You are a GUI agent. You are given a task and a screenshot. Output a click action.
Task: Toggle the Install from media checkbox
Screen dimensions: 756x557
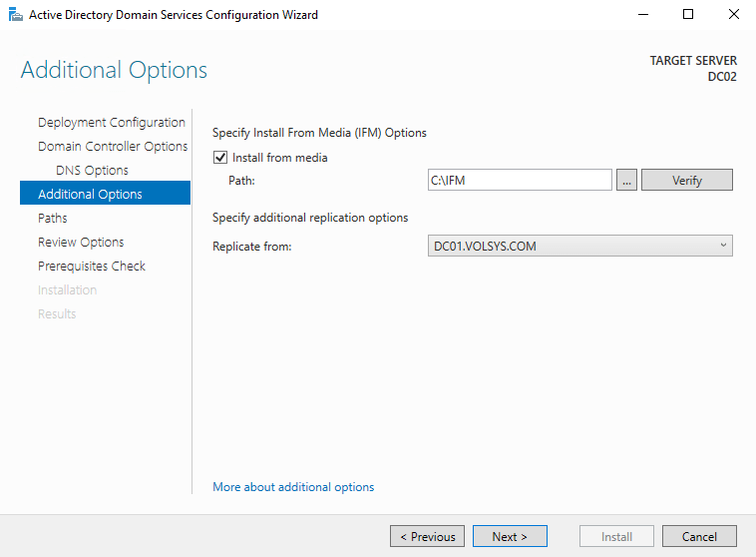pos(220,158)
